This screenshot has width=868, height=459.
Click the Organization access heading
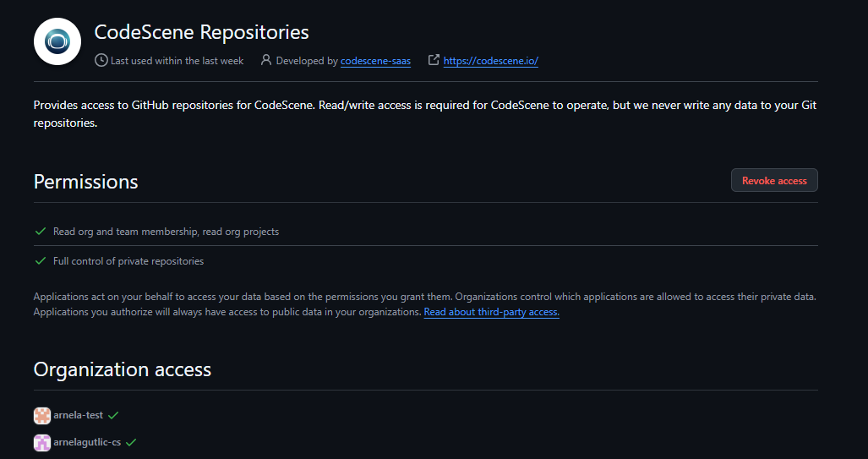click(123, 369)
